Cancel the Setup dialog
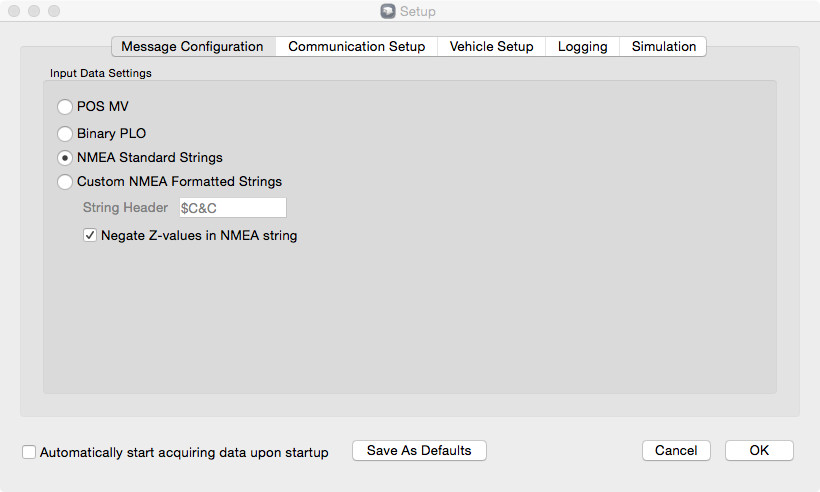The image size is (820, 492). pos(676,451)
